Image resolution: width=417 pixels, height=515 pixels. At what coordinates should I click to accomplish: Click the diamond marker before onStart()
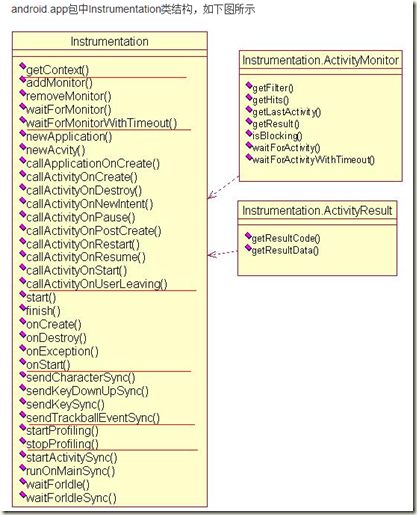click(x=22, y=361)
